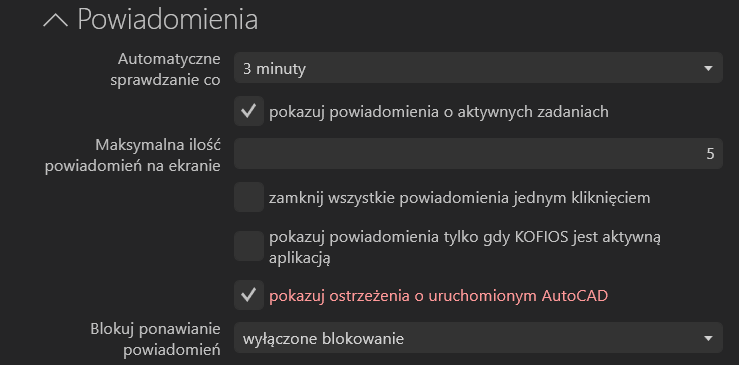Click the '3 minuty' selected value text

coord(274,69)
